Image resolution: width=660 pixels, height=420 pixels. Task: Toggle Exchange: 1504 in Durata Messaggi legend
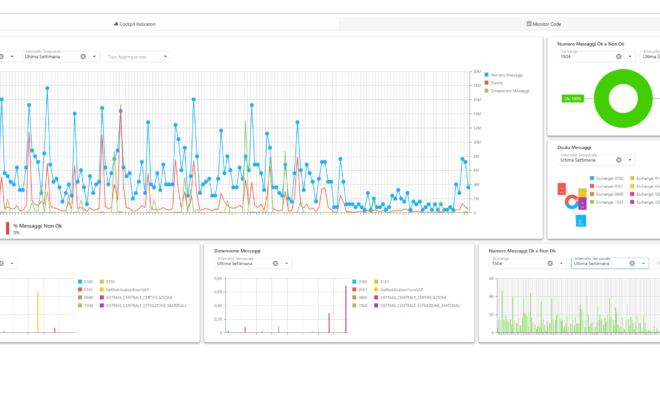[x=607, y=202]
